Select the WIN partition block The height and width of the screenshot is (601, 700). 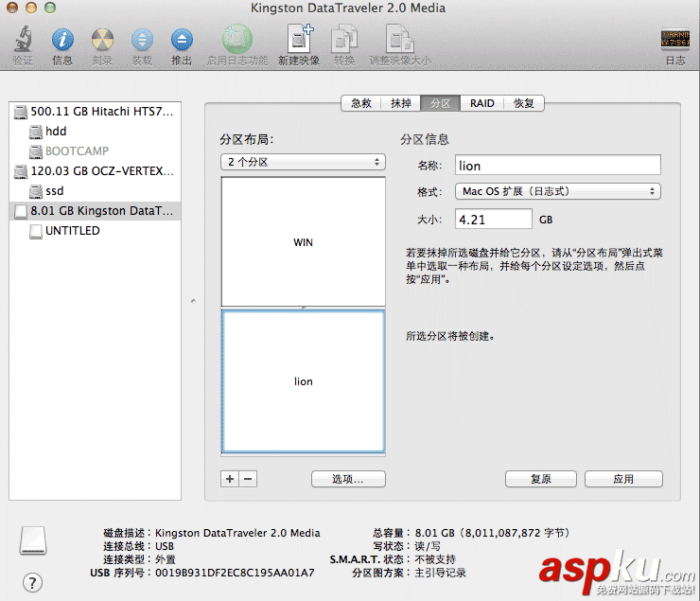pyautogui.click(x=303, y=242)
